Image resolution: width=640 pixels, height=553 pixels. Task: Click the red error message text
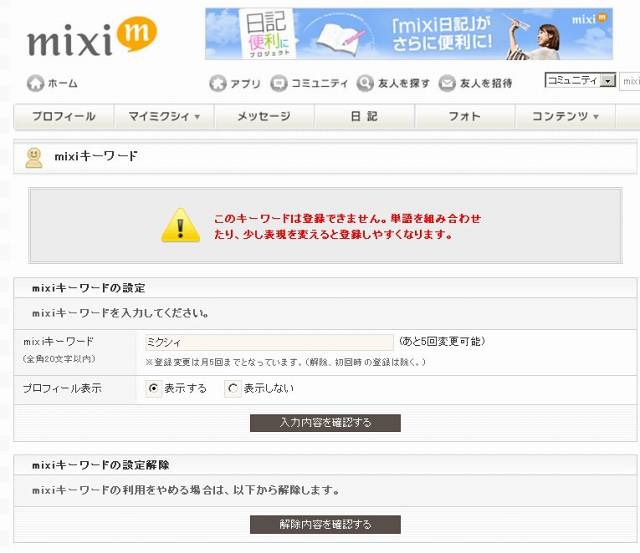(347, 227)
